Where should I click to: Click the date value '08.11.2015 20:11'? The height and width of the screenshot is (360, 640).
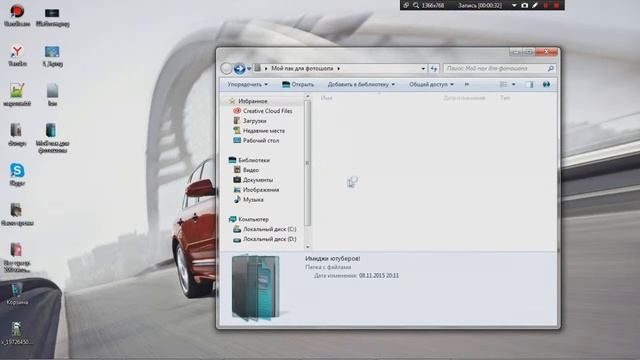pos(379,276)
